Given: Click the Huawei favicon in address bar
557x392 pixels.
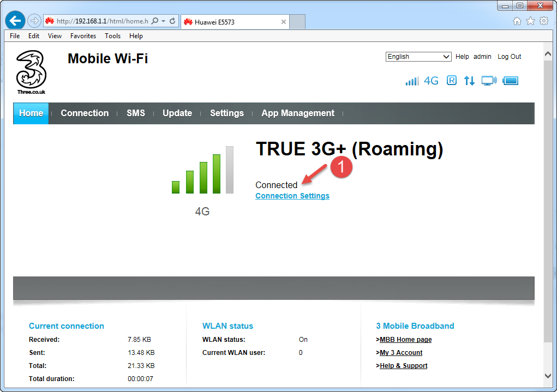Looking at the screenshot, I should click(x=50, y=21).
